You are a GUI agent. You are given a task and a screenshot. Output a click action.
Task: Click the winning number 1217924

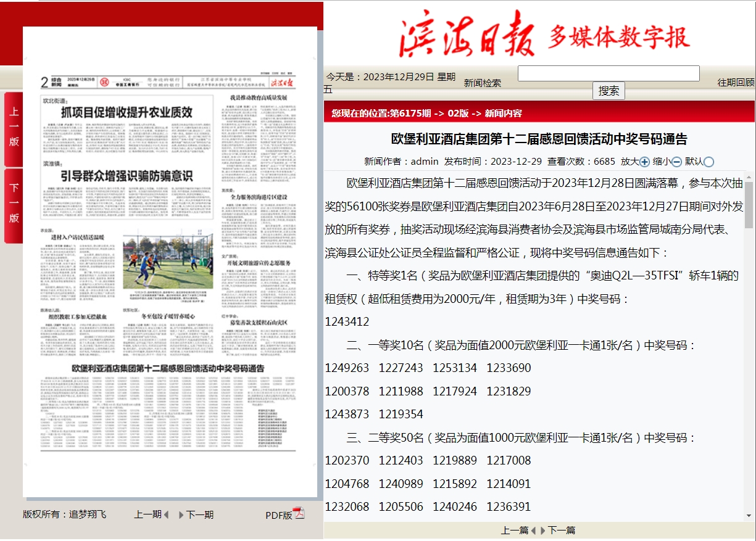[455, 392]
